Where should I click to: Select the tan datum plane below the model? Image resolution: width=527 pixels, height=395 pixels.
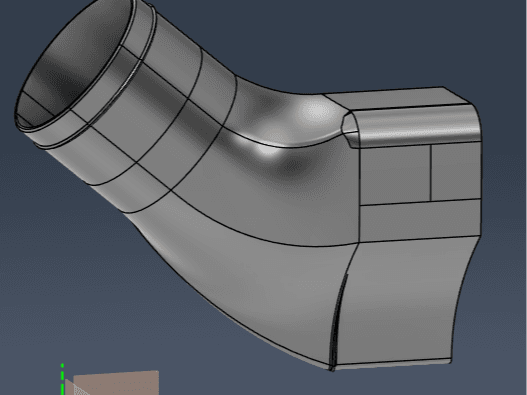coord(116,383)
